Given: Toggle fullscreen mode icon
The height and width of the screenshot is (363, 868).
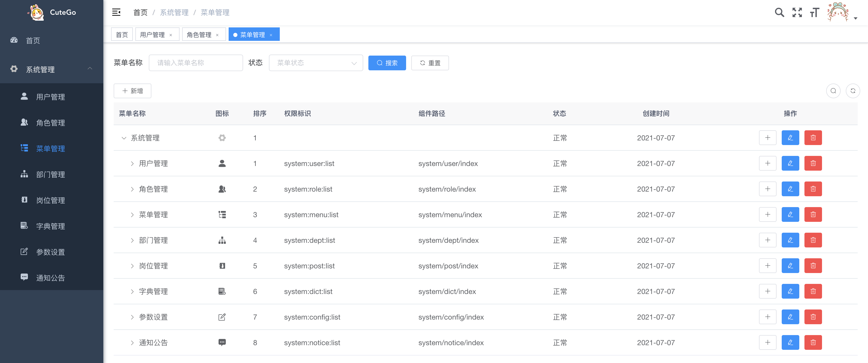Looking at the screenshot, I should (797, 12).
